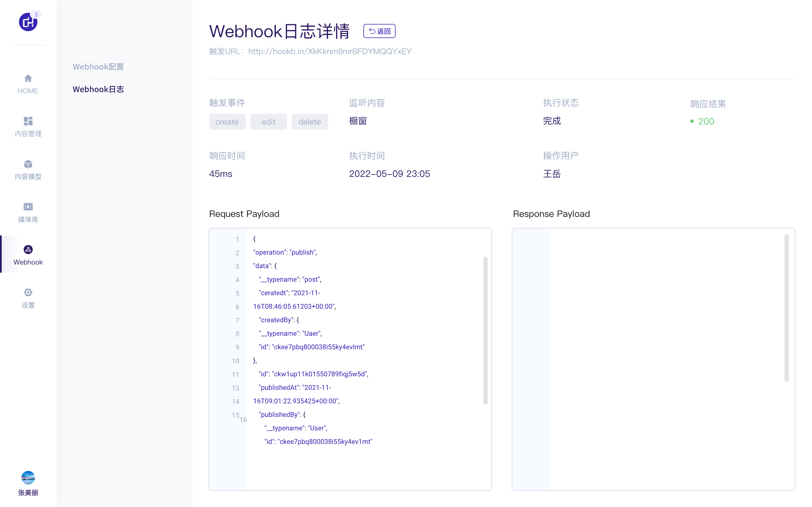Viewport: 812px width, 507px height.
Task: Switch to Webhook配置 tab
Action: (x=98, y=67)
